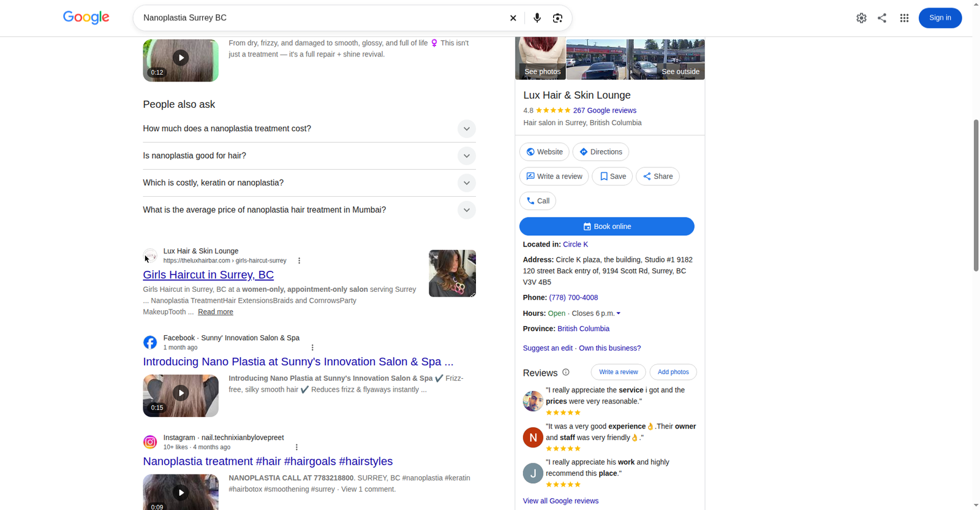Click the Instagram favicon icon
The height and width of the screenshot is (510, 980).
[x=150, y=442]
